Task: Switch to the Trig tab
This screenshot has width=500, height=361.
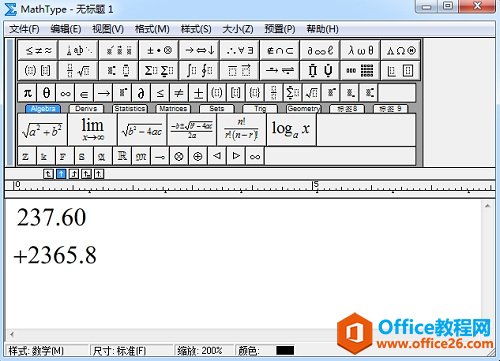Action: click(260, 109)
